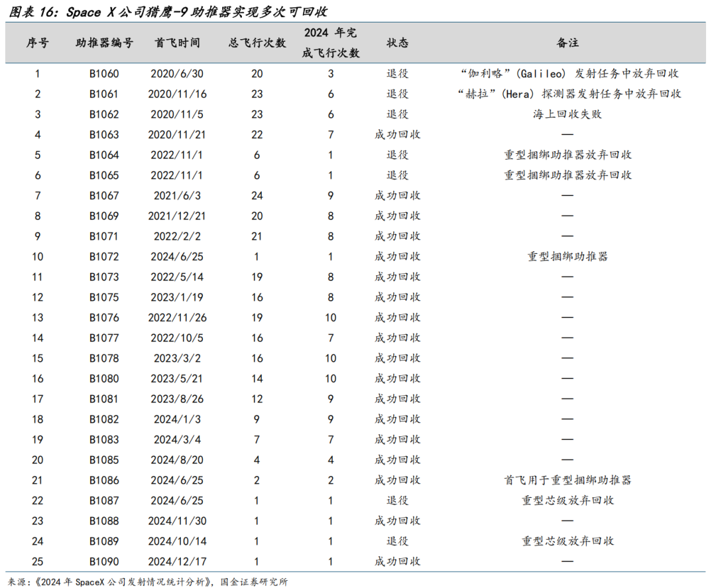Image resolution: width=716 pixels, height=588 pixels.
Task: Click the 重型芯级放弃回收 note in row B1087
Action: [567, 500]
